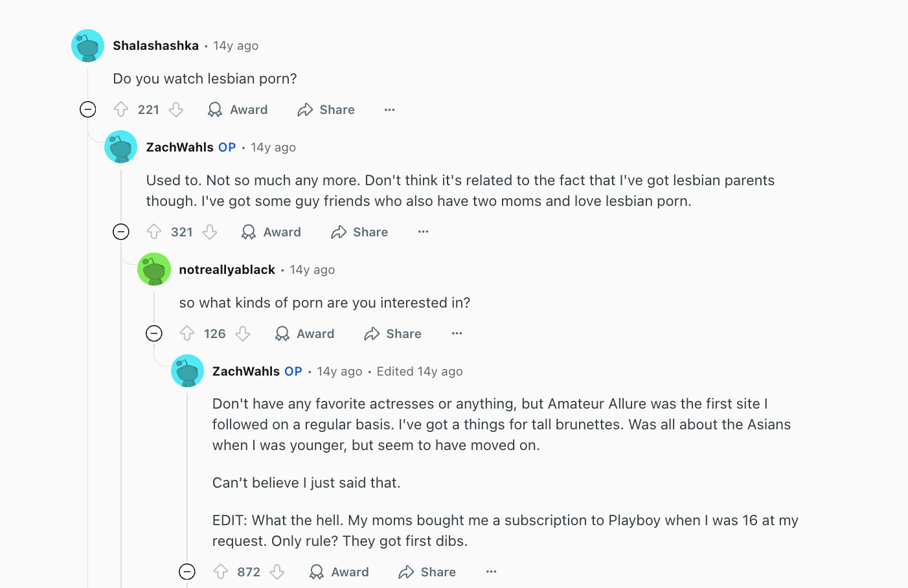Open more options on 321-point comment
The image size is (908, 588).
(423, 232)
